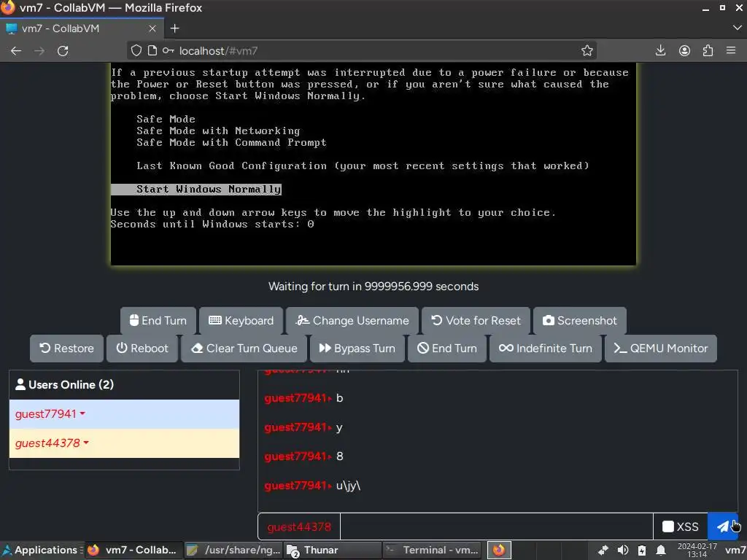Image resolution: width=747 pixels, height=560 pixels.
Task: Switch to /usr/share/ng... editor taskbar window
Action: 233,550
